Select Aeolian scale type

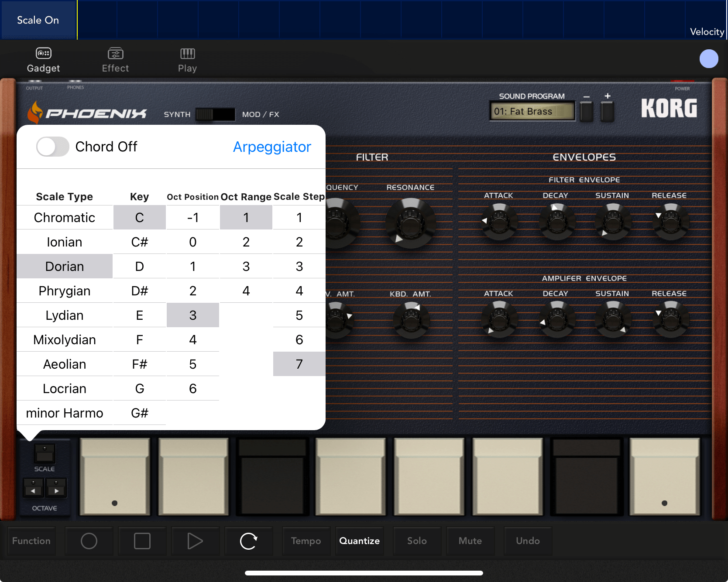pos(65,364)
